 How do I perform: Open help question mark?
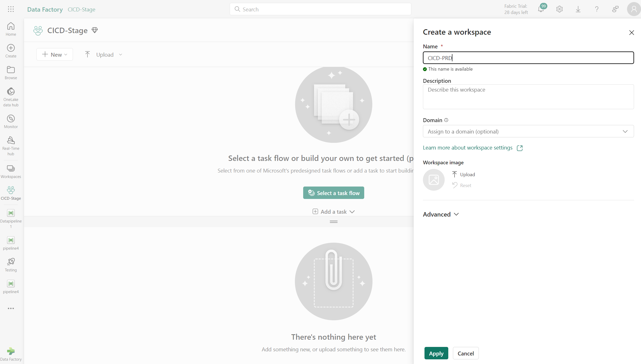(x=597, y=9)
